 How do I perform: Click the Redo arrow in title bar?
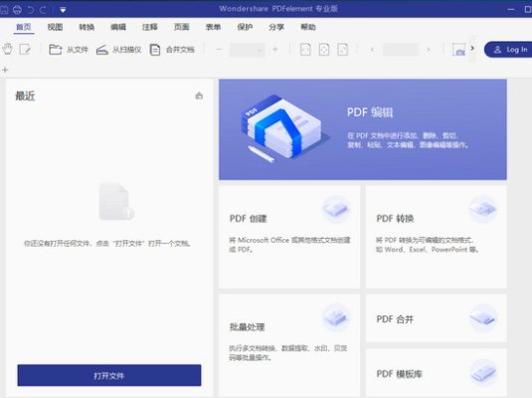(43, 10)
